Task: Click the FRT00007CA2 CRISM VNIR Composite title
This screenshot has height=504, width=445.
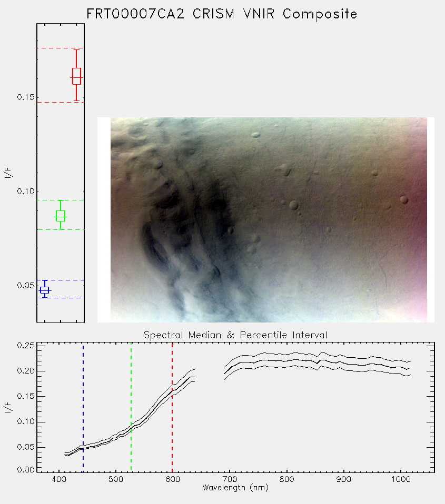Action: [x=222, y=14]
